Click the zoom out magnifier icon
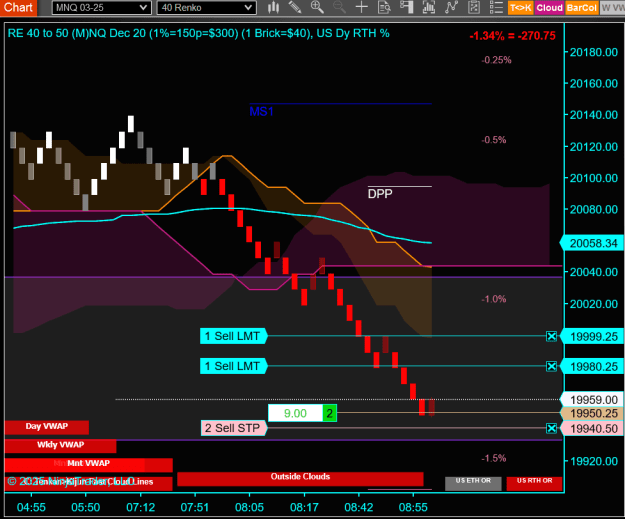Viewport: 625px width, 519px height. click(x=339, y=7)
